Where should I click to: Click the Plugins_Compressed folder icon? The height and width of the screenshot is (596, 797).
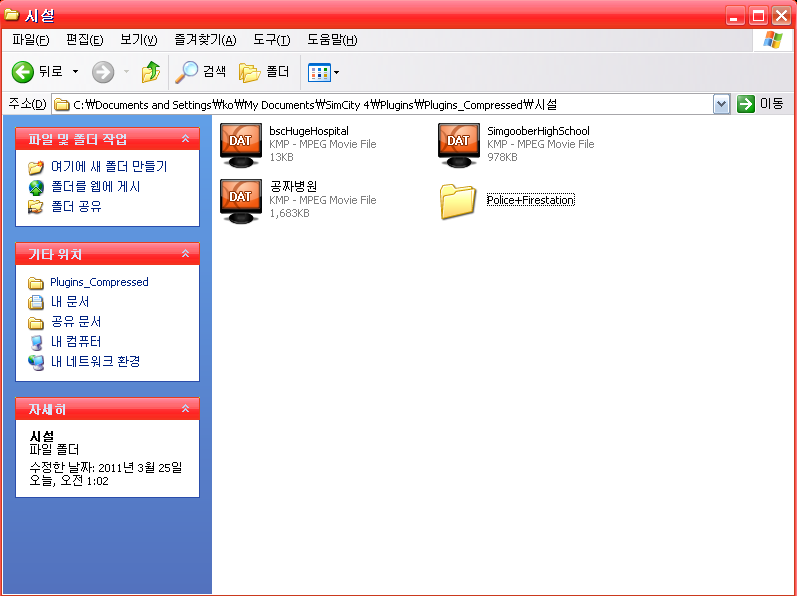point(36,283)
